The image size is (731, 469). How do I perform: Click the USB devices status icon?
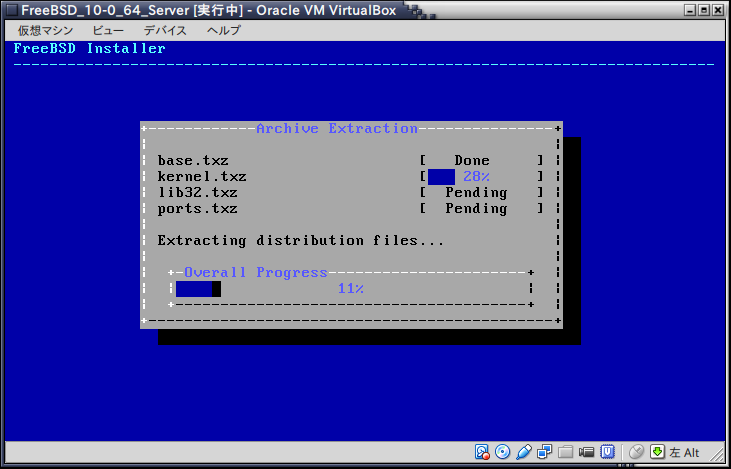click(x=524, y=451)
